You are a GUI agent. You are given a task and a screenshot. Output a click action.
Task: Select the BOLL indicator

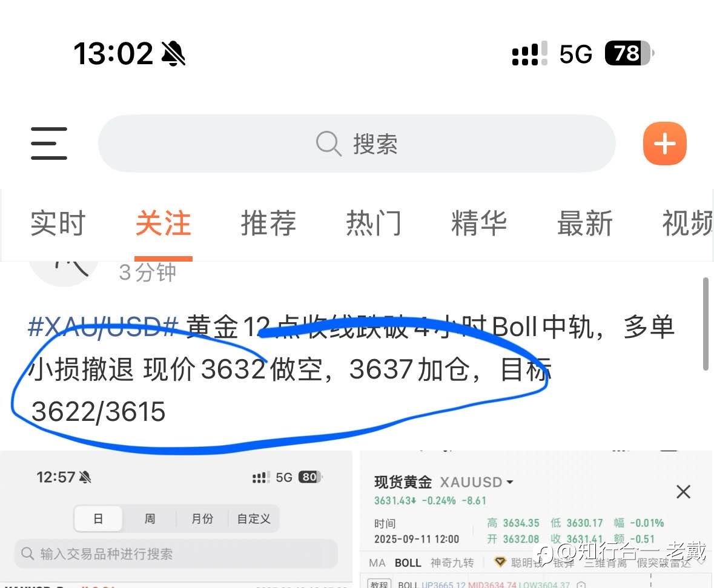click(408, 563)
